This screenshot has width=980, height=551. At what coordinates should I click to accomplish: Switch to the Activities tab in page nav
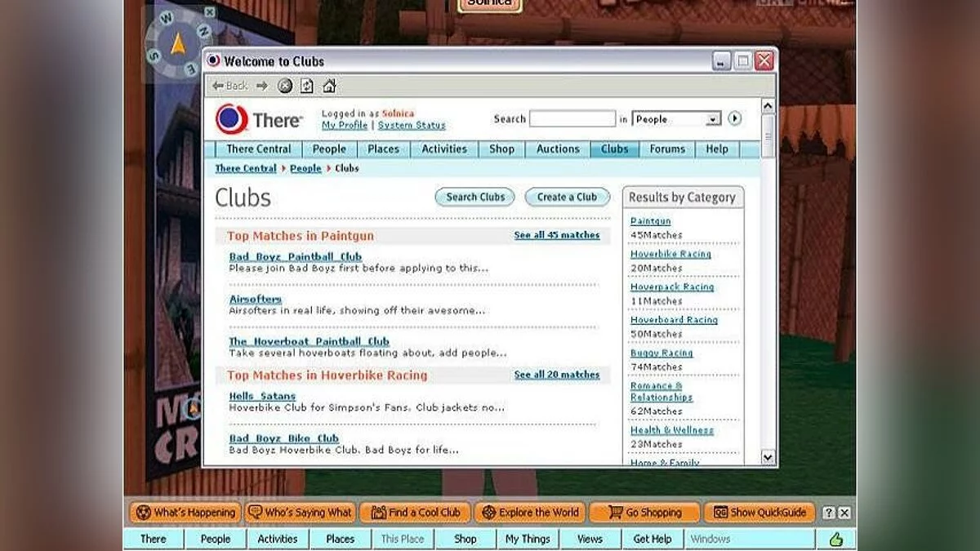(444, 149)
